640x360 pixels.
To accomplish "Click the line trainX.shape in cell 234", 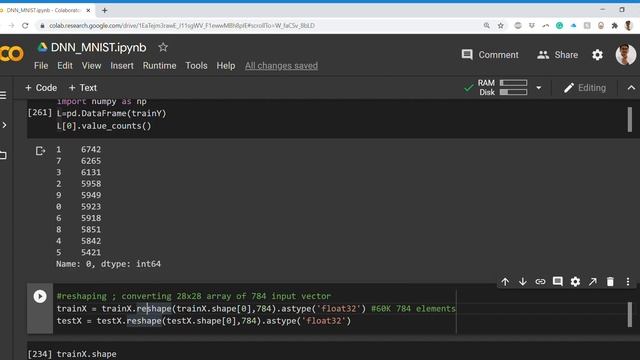I will pyautogui.click(x=87, y=354).
